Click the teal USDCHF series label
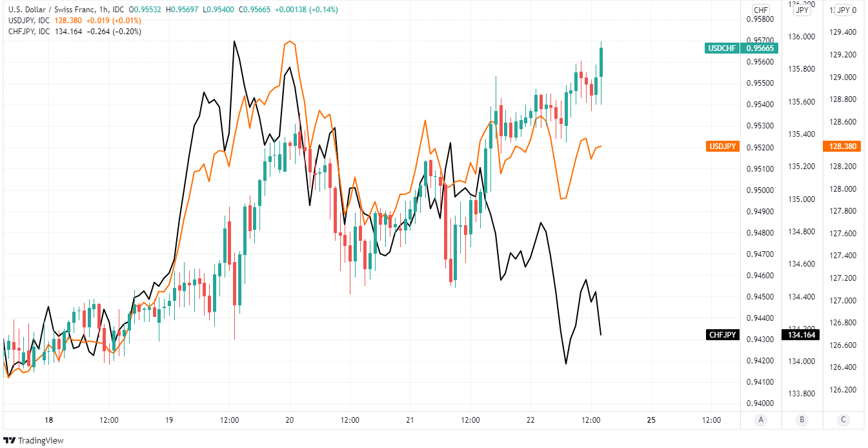Screen dimensions: 868x448 tap(723, 48)
